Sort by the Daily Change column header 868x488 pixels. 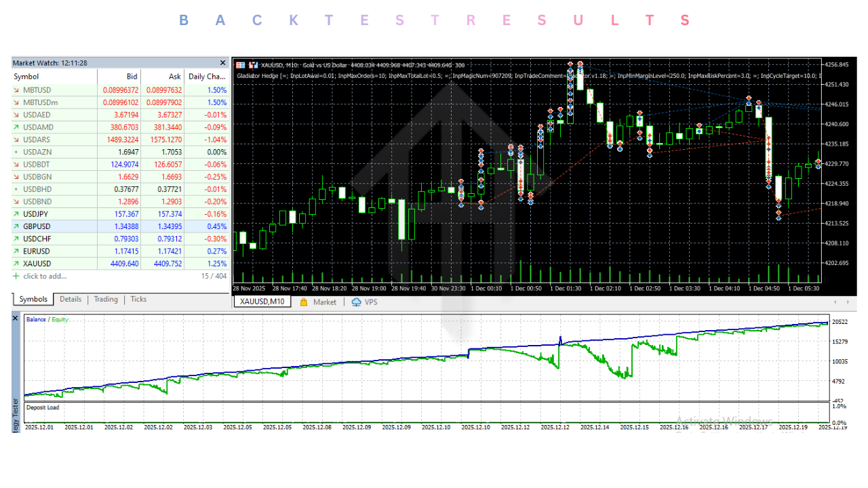207,77
